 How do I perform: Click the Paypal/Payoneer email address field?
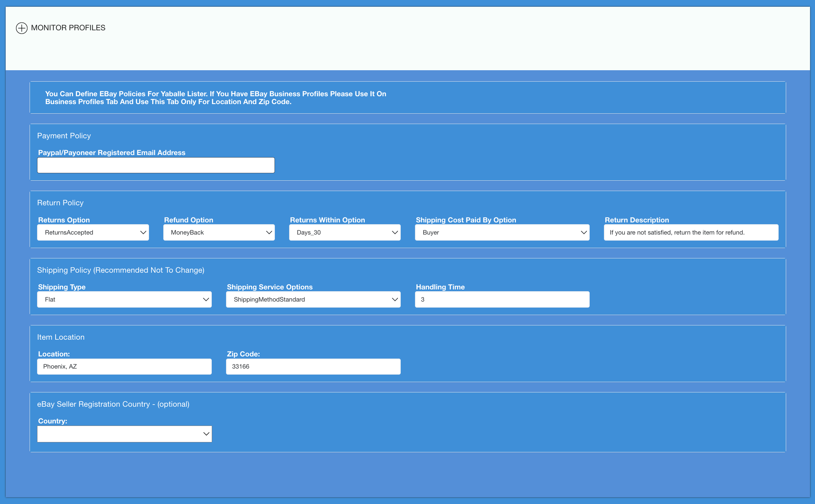pos(156,165)
